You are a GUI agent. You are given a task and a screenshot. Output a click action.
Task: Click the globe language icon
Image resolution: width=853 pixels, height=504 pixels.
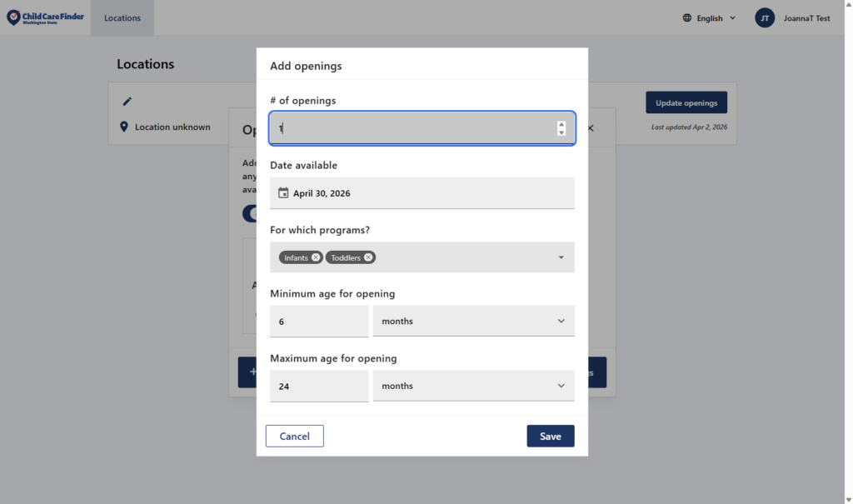click(687, 18)
